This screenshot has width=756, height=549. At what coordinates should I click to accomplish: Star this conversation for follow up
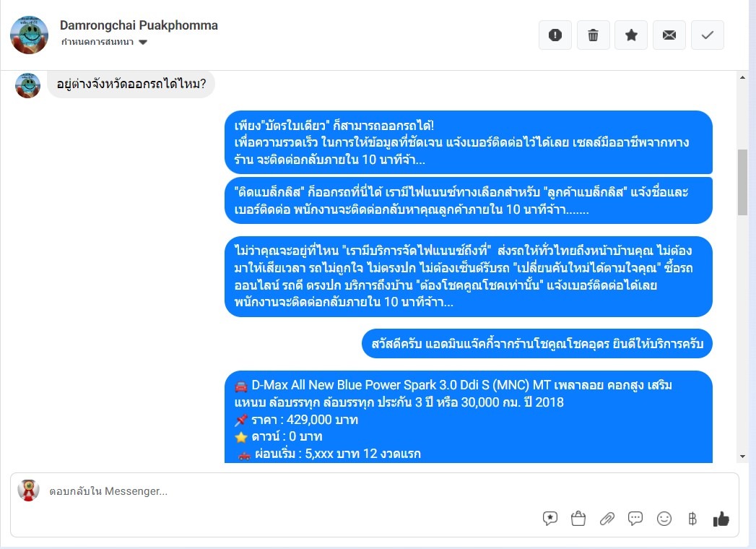point(631,35)
